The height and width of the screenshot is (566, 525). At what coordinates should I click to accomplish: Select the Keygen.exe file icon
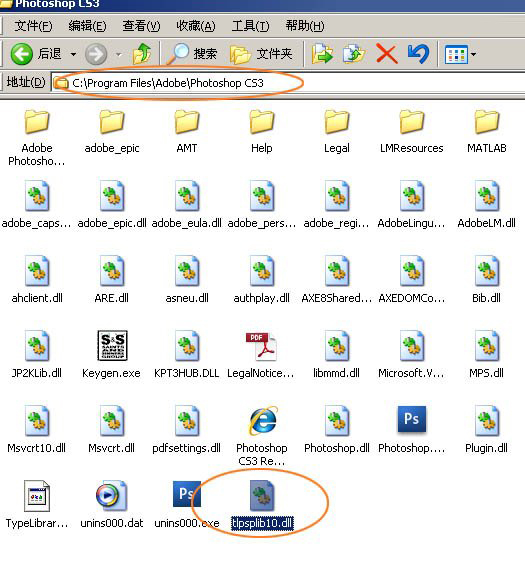coord(112,345)
